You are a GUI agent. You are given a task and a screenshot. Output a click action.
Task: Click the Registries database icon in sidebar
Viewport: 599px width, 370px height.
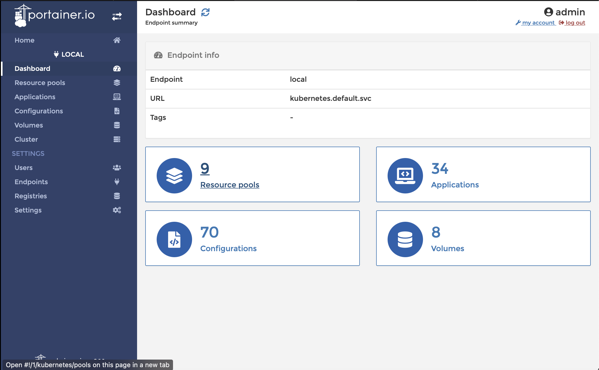(117, 196)
